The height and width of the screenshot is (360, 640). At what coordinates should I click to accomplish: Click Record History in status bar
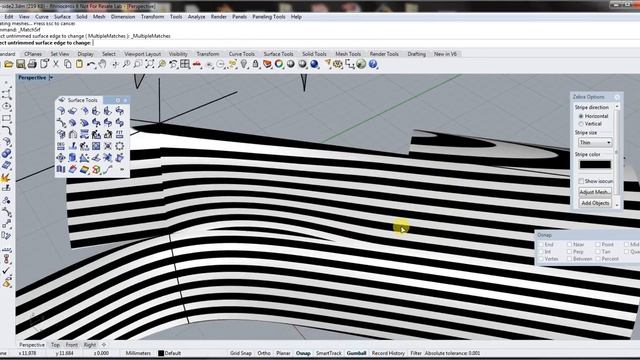coord(388,353)
